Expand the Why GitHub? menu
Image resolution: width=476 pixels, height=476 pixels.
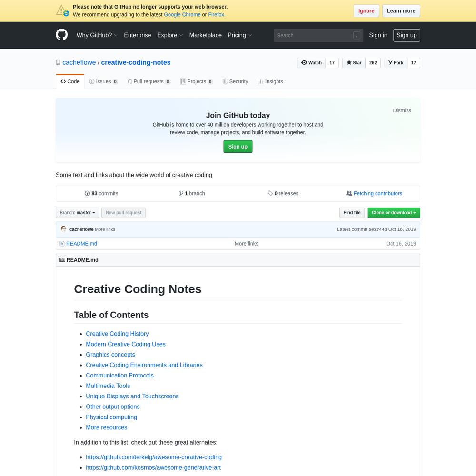(x=97, y=35)
